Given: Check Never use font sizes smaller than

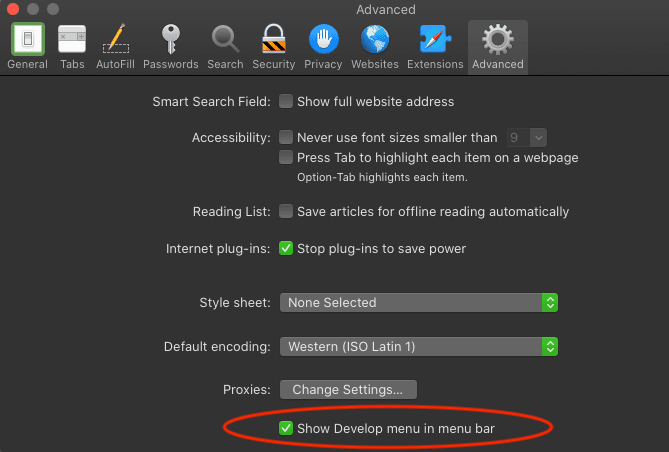Looking at the screenshot, I should coord(286,138).
